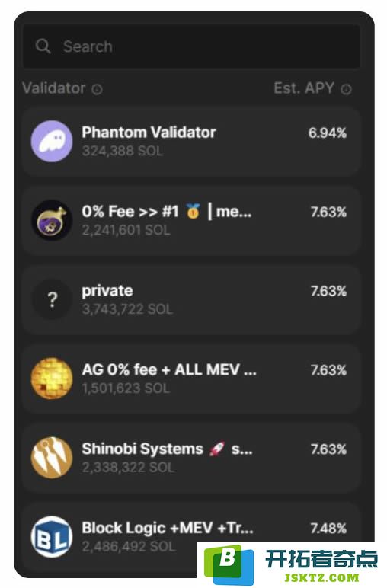Viewport: 387px width, 588px height.
Task: Choose Block Logic +MEV validator name
Action: pyautogui.click(x=168, y=528)
